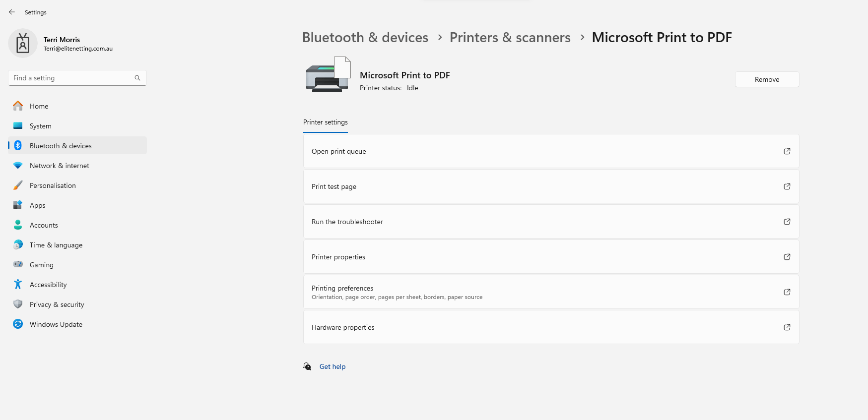This screenshot has height=420, width=868.
Task: Click the Find a setting search box
Action: tap(77, 78)
